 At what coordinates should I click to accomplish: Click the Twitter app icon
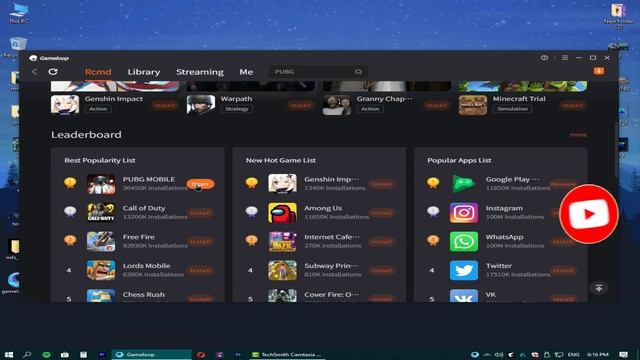click(464, 270)
